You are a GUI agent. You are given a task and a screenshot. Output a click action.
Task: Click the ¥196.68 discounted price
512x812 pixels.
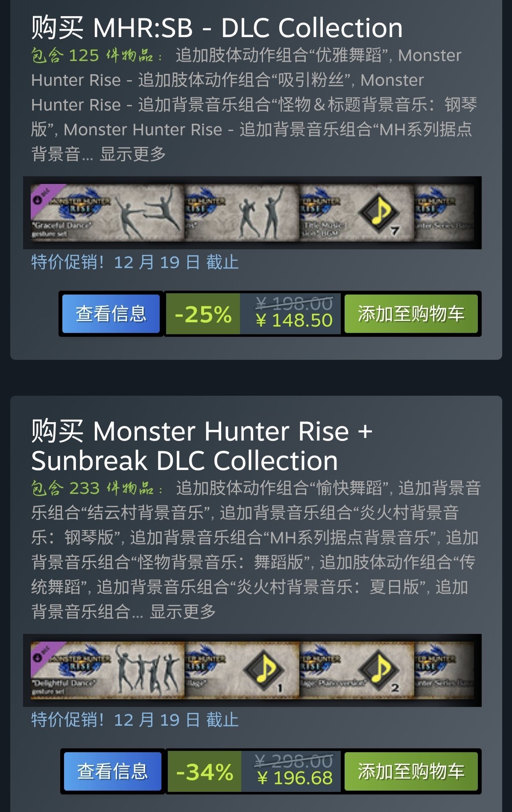coord(295,778)
